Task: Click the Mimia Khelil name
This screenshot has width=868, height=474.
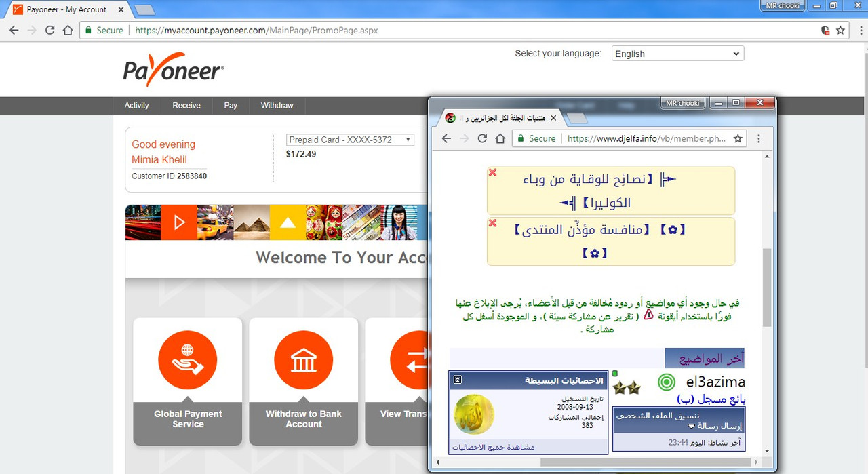Action: tap(159, 160)
